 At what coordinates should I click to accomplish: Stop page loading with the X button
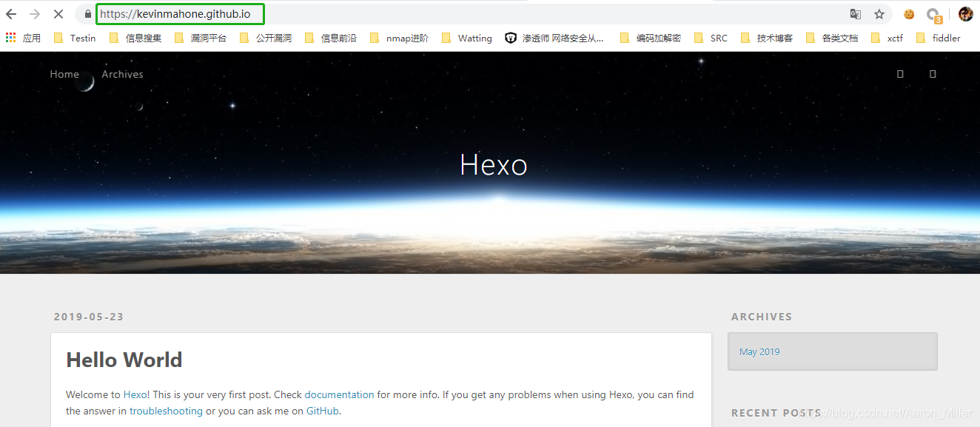(x=58, y=14)
